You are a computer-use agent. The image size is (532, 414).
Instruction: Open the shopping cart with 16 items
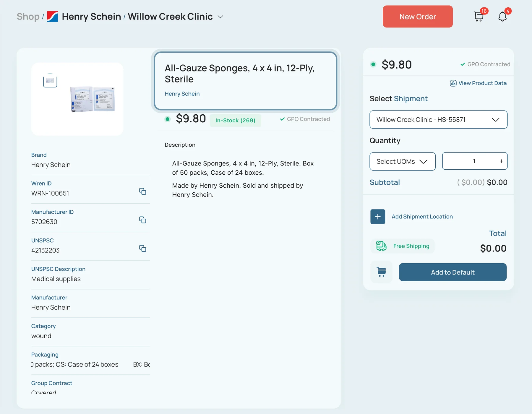[479, 16]
